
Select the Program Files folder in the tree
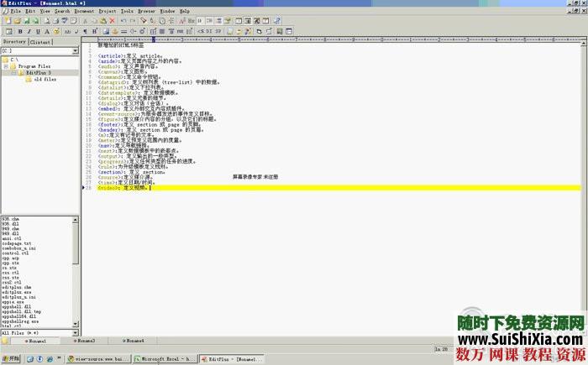(34, 66)
